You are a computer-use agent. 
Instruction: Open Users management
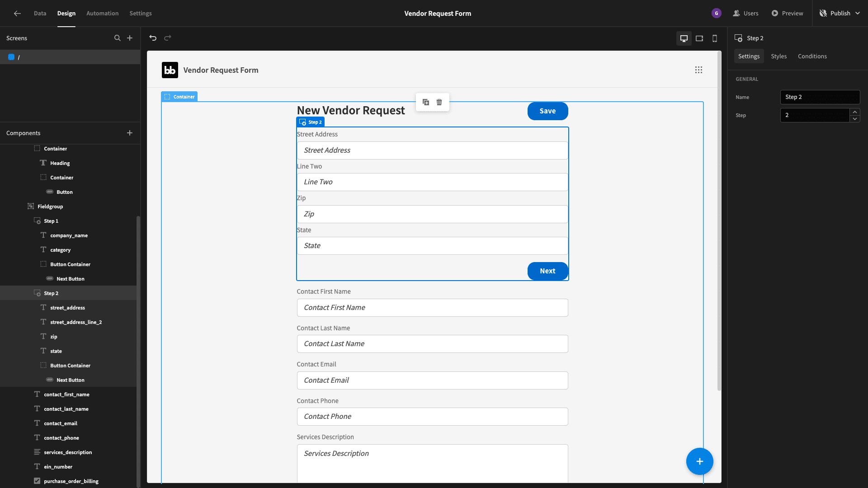(746, 14)
